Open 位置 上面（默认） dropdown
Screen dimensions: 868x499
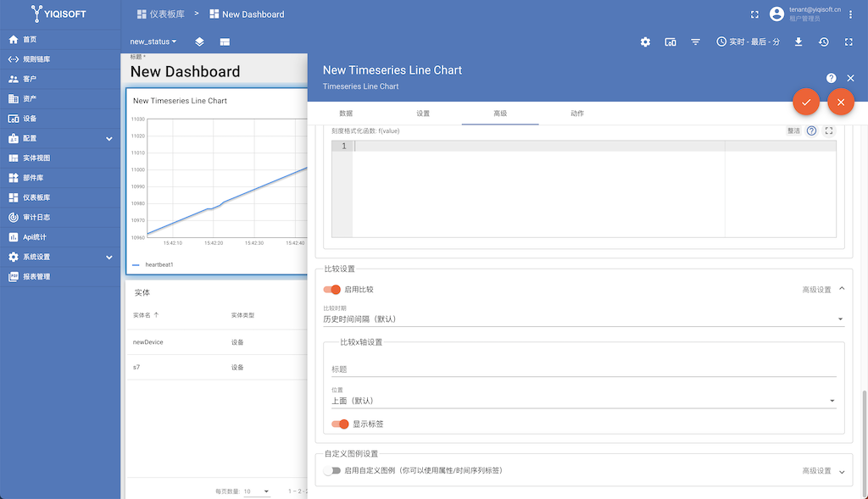(583, 401)
